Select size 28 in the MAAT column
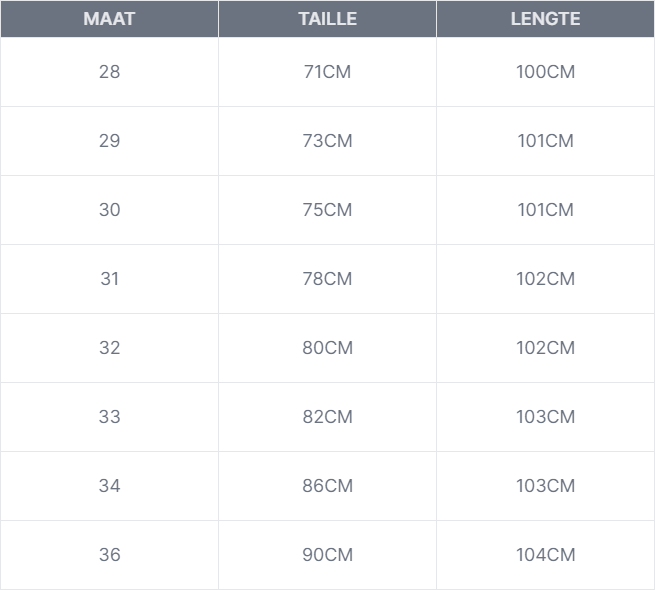Image resolution: width=655 pixels, height=590 pixels. [109, 72]
